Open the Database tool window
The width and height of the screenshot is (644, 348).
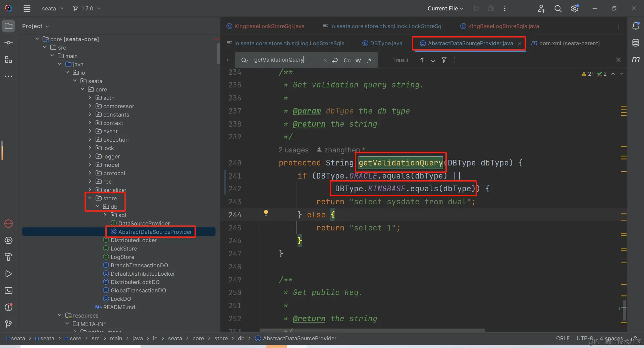636,43
